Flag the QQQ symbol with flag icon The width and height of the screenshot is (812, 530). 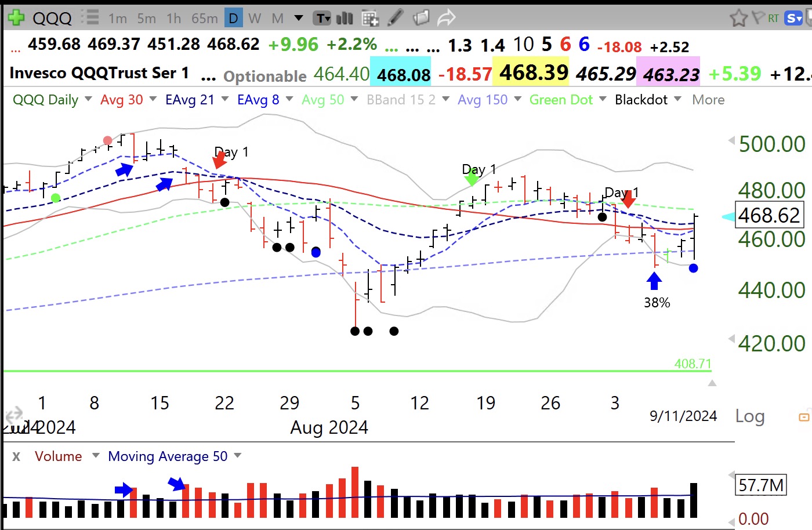pos(757,17)
